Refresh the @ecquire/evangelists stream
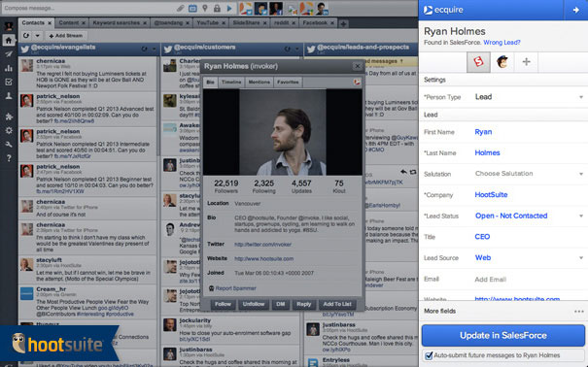588x367 pixels. pos(145,50)
